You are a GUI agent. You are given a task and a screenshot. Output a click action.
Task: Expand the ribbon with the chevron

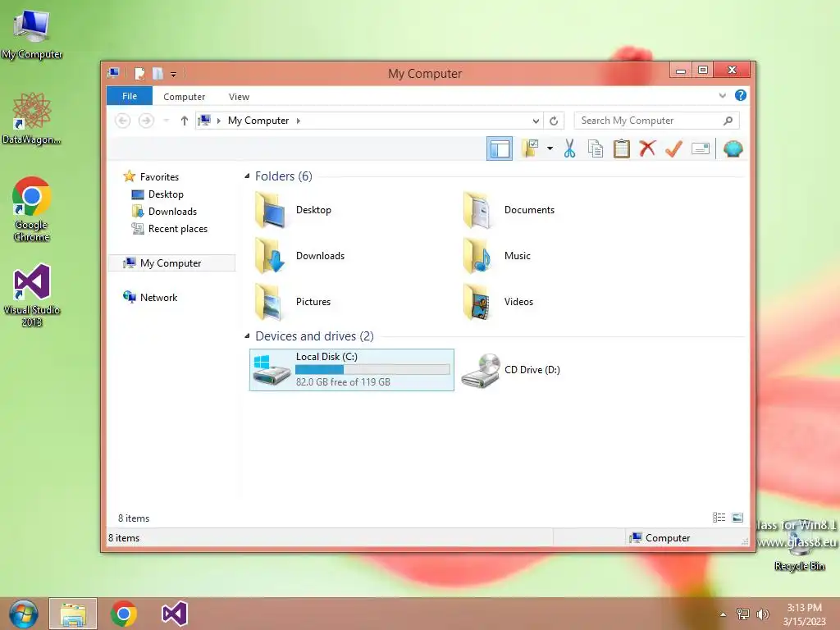click(722, 95)
